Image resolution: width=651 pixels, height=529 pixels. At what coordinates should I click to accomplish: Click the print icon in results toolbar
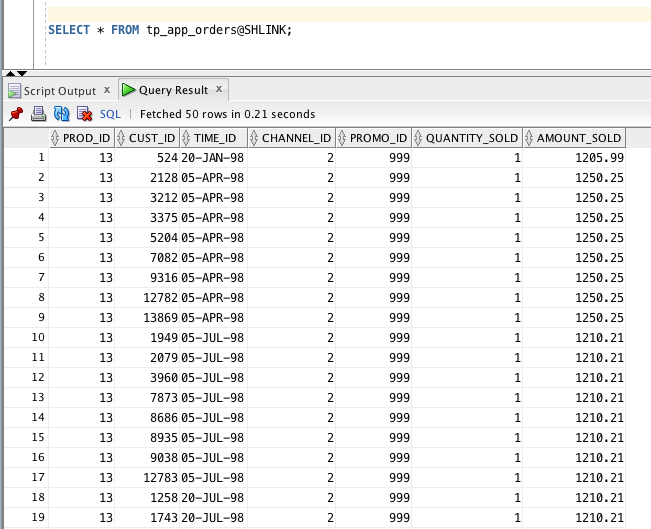pos(38,114)
